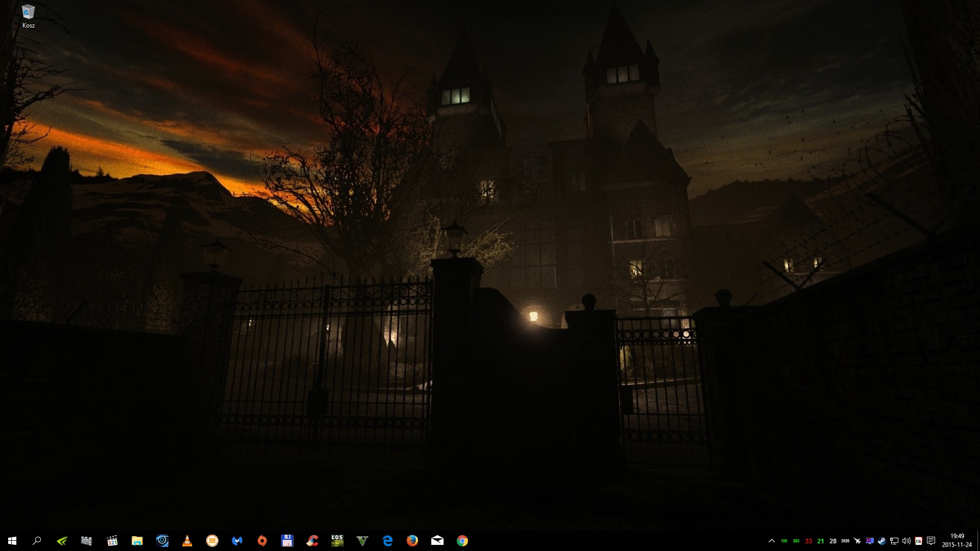Viewport: 980px width, 551px height.
Task: Open the monitor 60 tray icon
Action: (870, 541)
